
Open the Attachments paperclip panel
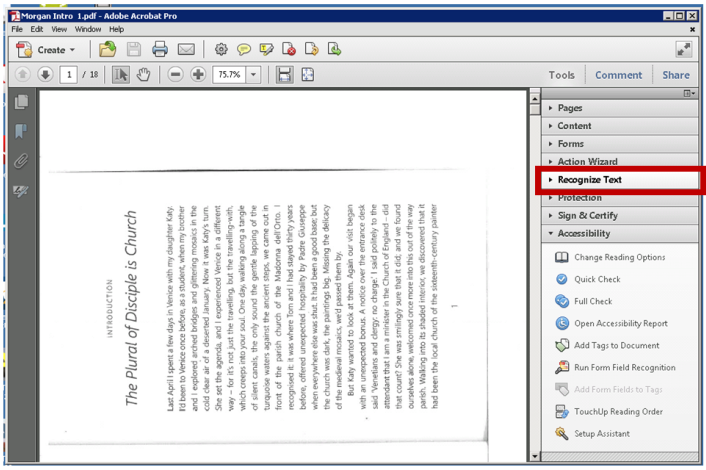pyautogui.click(x=21, y=161)
